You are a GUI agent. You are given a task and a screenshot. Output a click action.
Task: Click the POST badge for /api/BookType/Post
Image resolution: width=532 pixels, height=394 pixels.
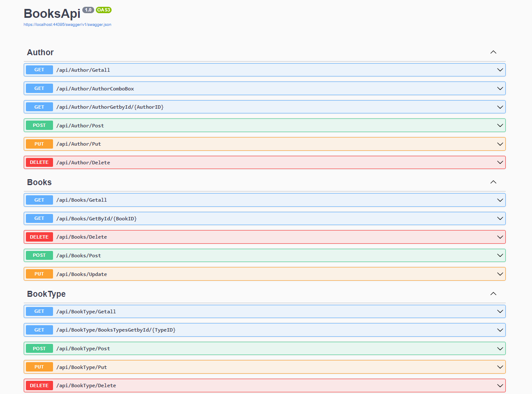[x=39, y=349]
